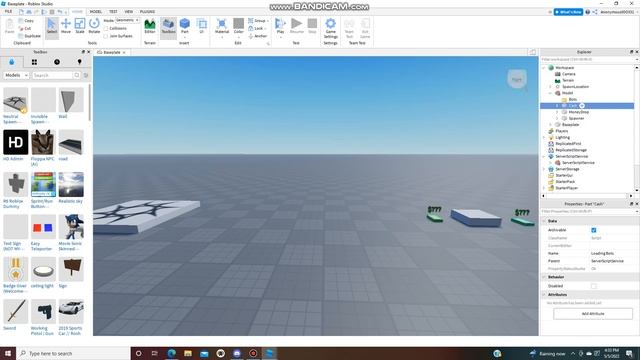This screenshot has width=640, height=360.
Task: Uncheck the Archivable property checkbox
Action: coord(593,230)
